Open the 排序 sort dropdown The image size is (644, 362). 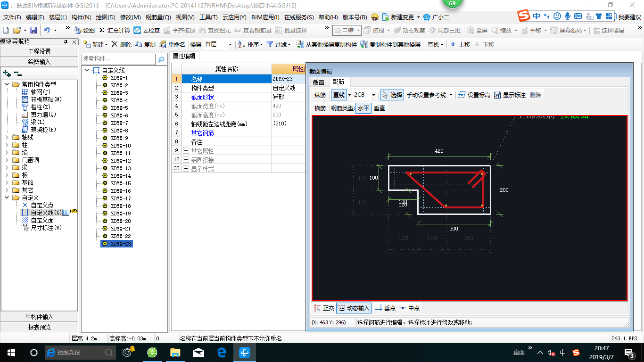point(250,44)
